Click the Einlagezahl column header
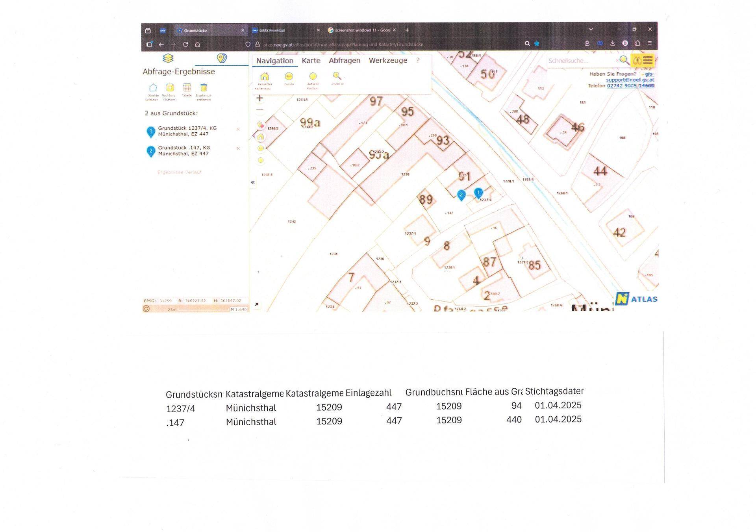Image resolution: width=756 pixels, height=532 pixels. click(369, 393)
